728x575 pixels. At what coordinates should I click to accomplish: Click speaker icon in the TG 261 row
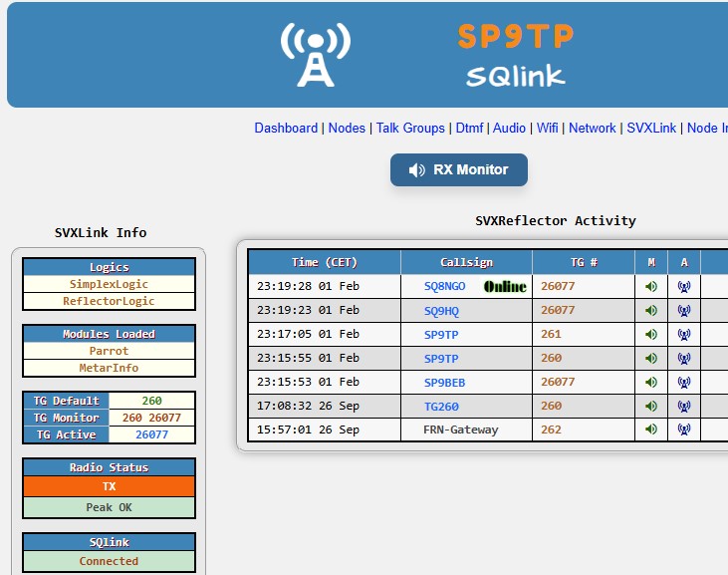[x=651, y=334]
